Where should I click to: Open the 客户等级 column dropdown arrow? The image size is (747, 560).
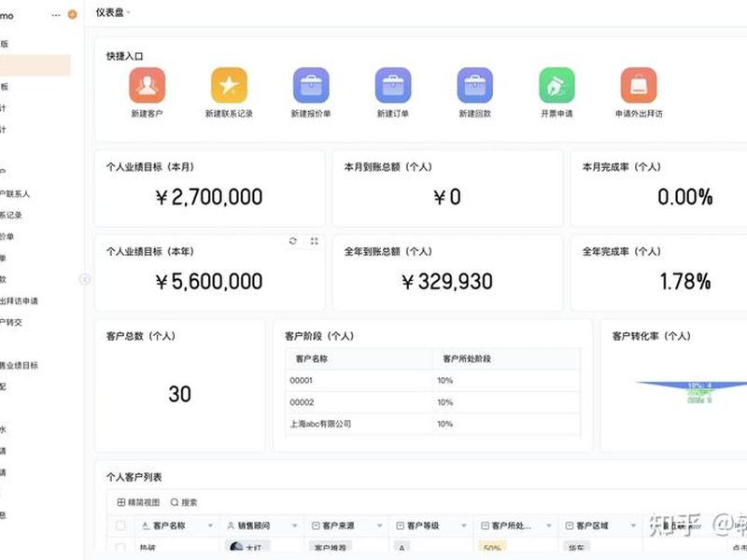464,525
